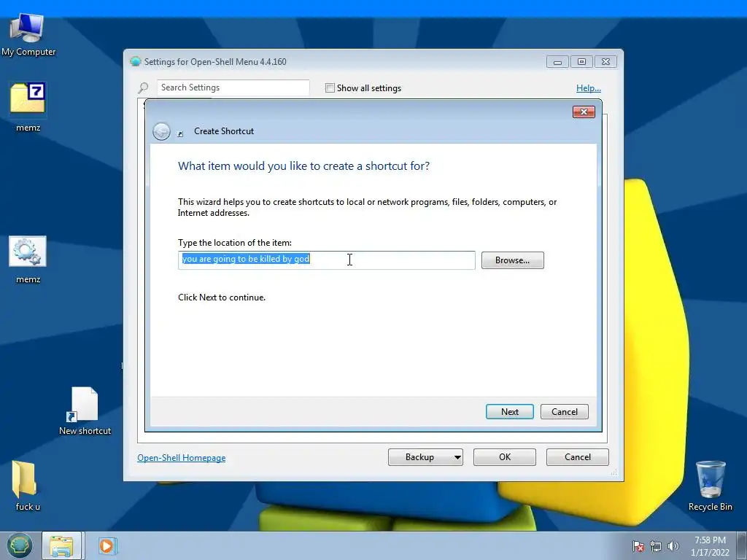Launch the media player taskbar icon

[107, 545]
